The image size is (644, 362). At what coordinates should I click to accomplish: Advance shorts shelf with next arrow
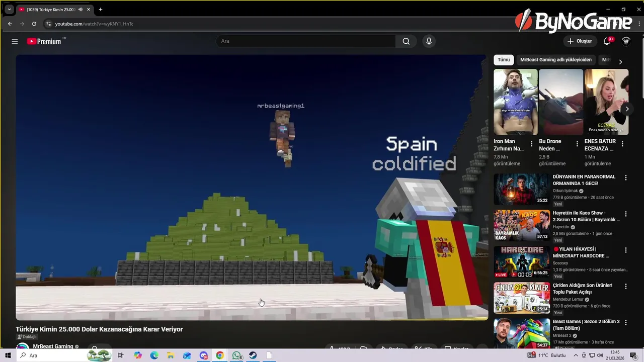627,109
